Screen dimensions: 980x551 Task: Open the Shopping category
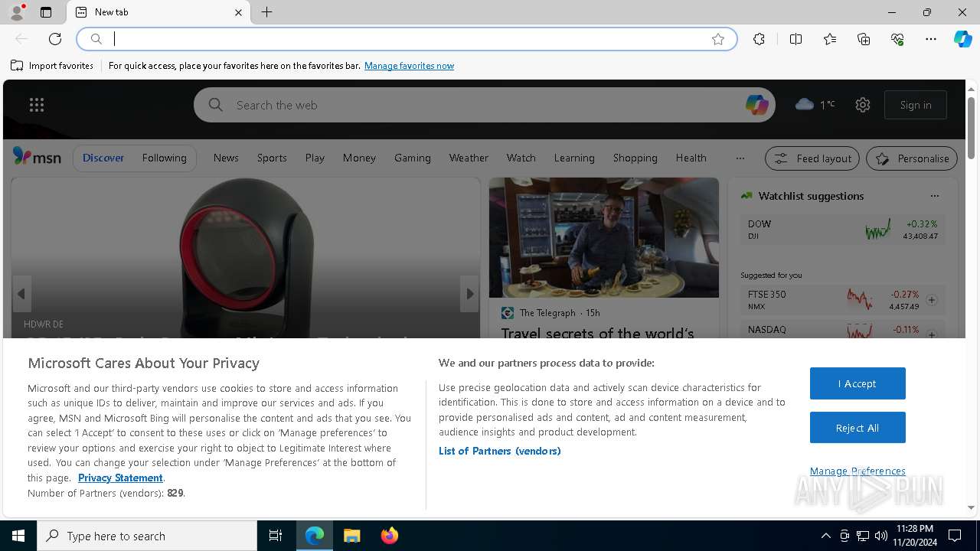coord(635,158)
